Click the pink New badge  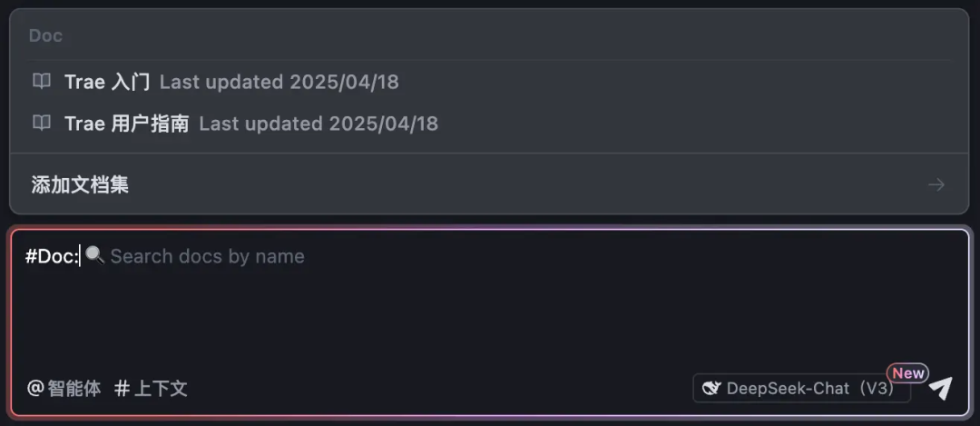pos(907,372)
